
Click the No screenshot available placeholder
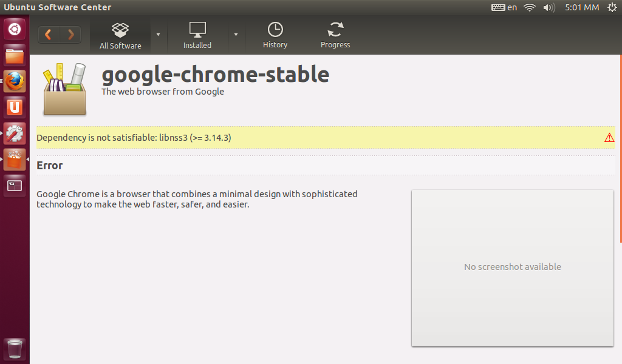(x=513, y=268)
